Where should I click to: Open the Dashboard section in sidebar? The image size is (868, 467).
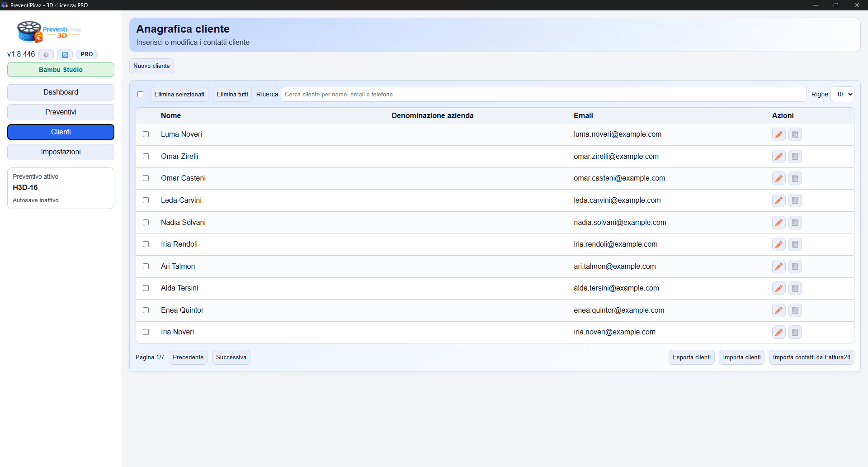pos(61,92)
